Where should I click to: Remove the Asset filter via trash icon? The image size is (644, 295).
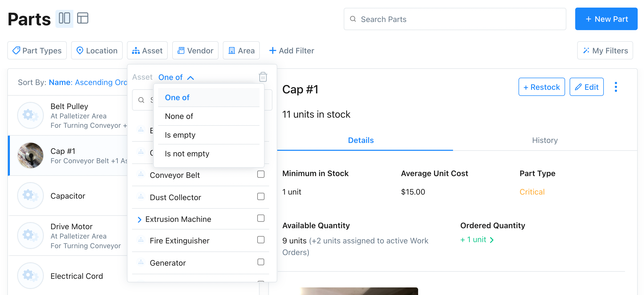(263, 77)
